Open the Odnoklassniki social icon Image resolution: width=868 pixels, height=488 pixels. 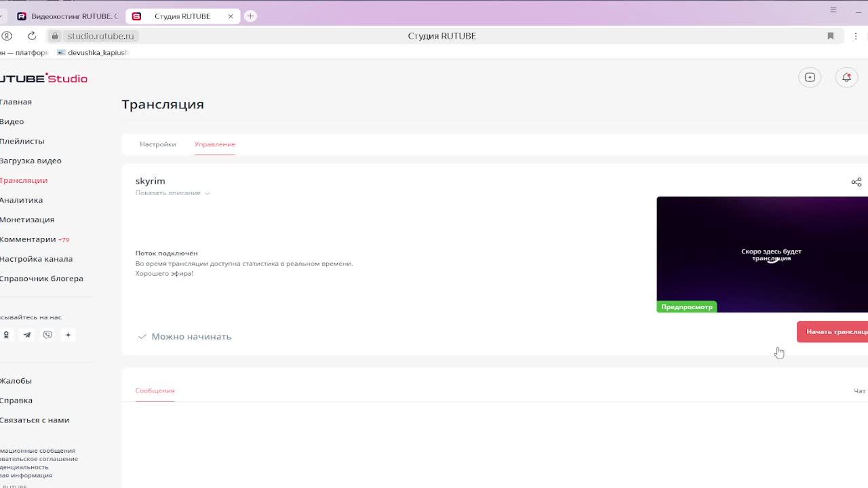(7, 335)
